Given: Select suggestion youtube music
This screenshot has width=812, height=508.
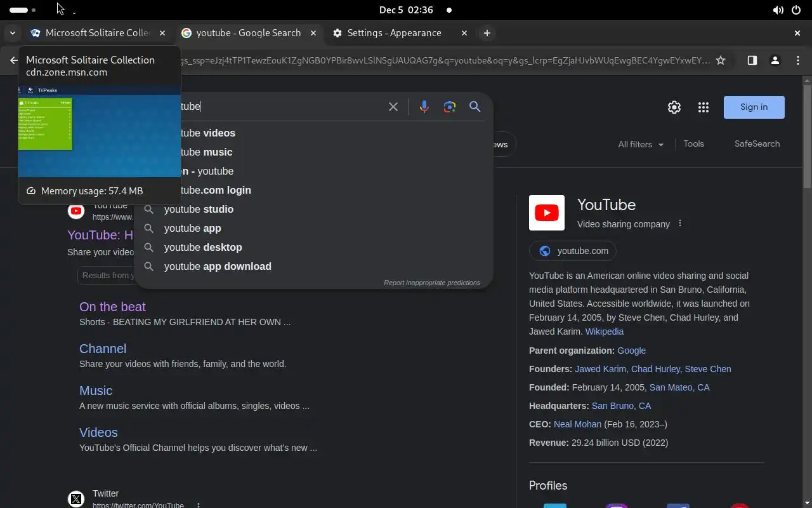Looking at the screenshot, I should point(207,152).
